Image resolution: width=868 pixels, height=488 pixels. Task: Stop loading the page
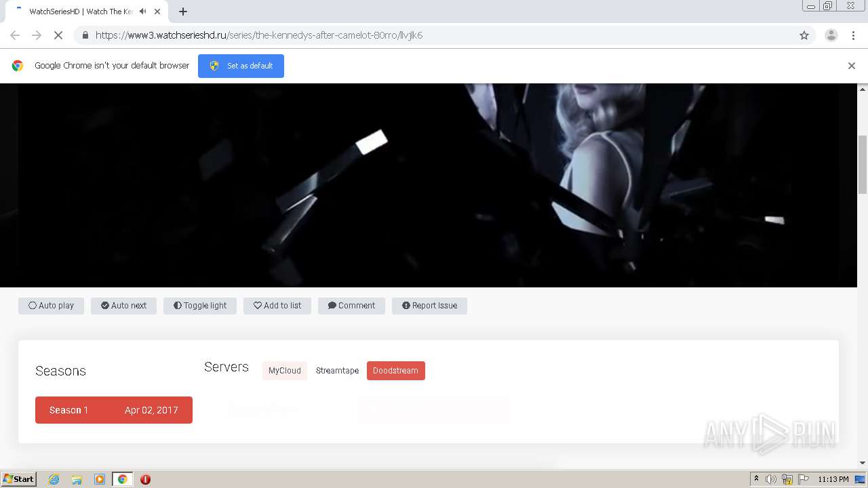click(58, 35)
